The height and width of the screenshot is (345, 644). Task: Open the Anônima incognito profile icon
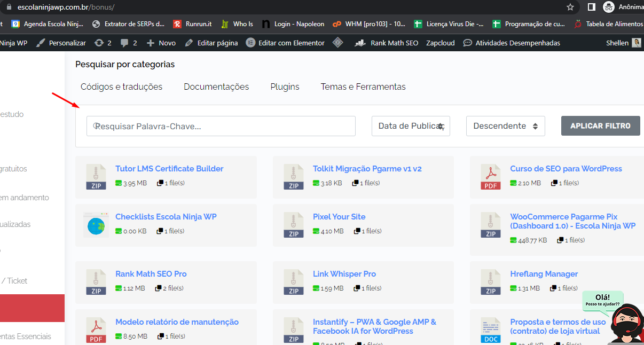pyautogui.click(x=608, y=7)
